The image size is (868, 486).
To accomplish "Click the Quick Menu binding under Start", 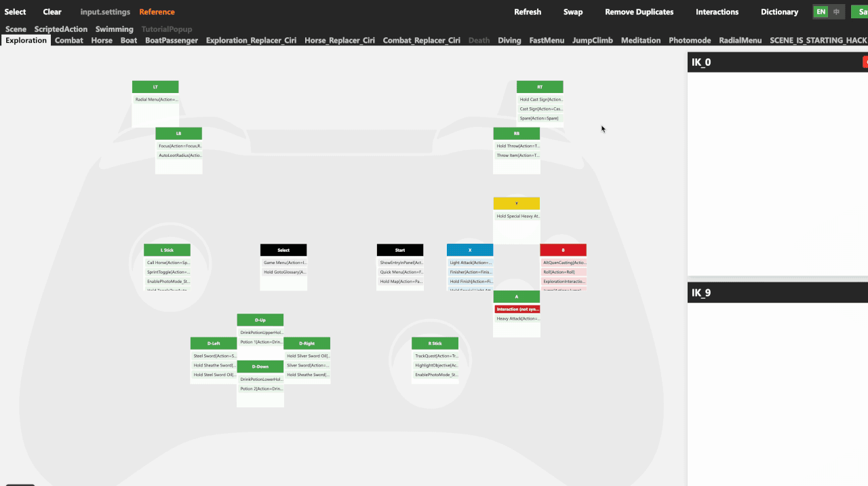I will 400,272.
